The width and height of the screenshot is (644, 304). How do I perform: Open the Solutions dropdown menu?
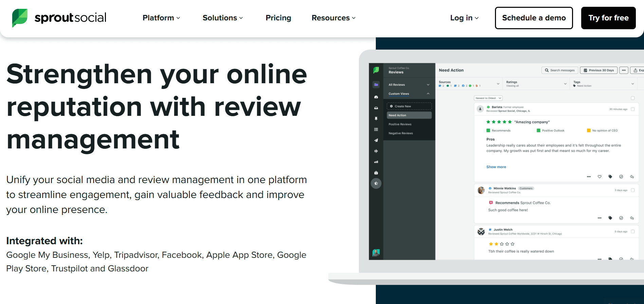223,18
